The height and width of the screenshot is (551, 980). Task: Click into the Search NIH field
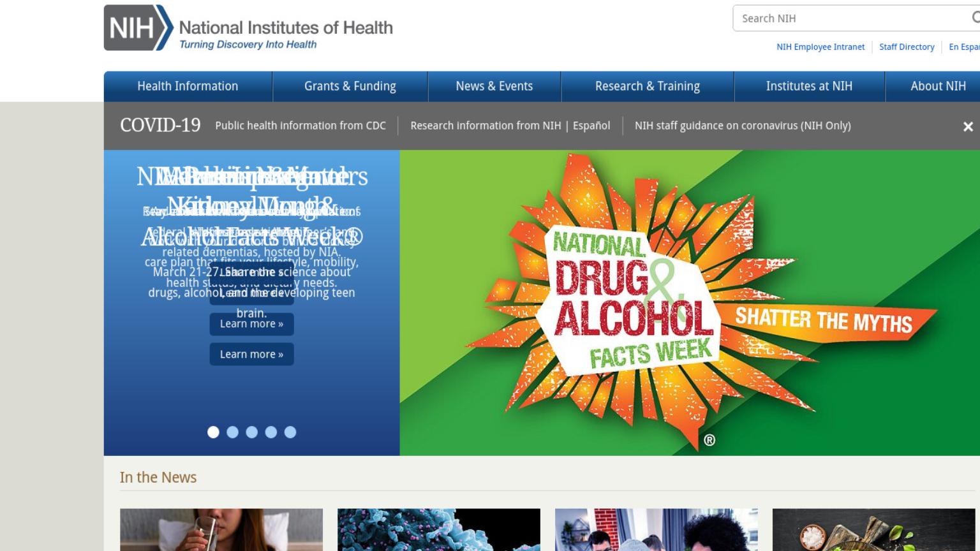click(x=855, y=18)
